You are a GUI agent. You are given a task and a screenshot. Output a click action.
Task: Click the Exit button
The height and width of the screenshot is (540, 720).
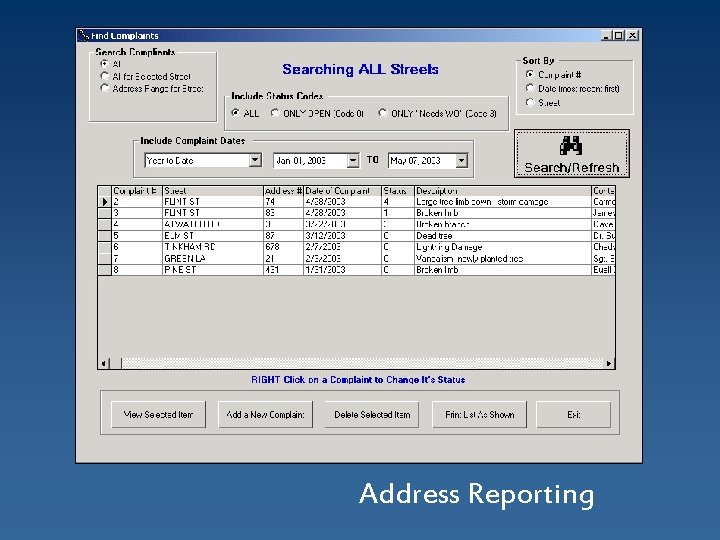point(574,415)
